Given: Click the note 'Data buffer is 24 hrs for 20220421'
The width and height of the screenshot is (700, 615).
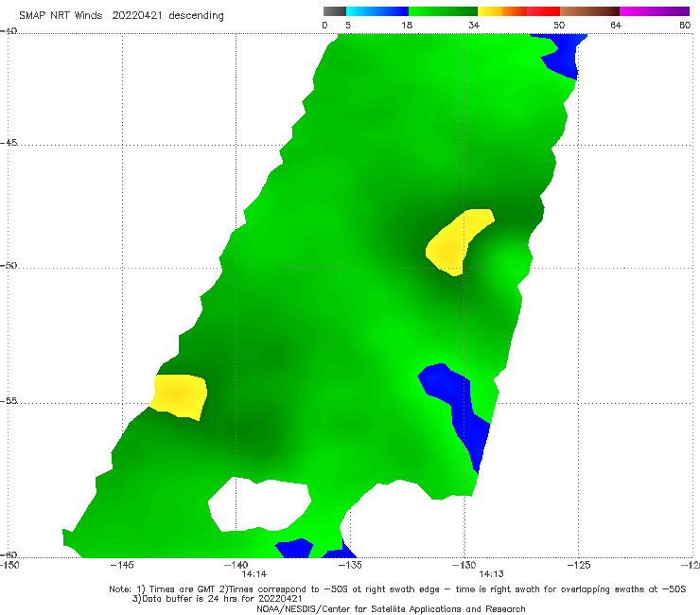Looking at the screenshot, I should (x=222, y=599).
